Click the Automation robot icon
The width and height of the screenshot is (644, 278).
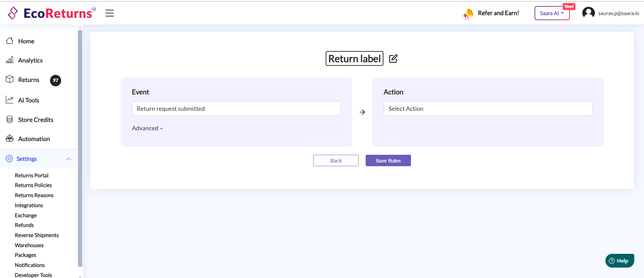click(x=10, y=139)
